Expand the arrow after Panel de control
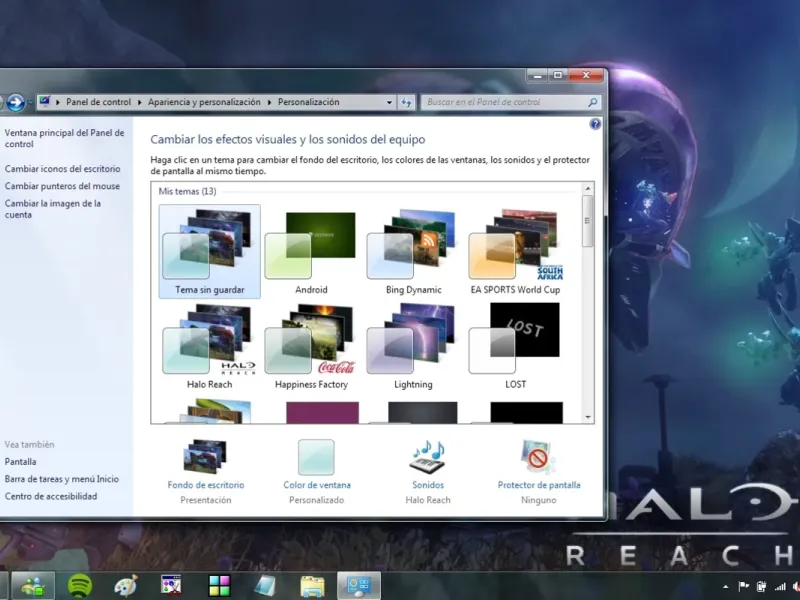The height and width of the screenshot is (600, 800). [140, 102]
